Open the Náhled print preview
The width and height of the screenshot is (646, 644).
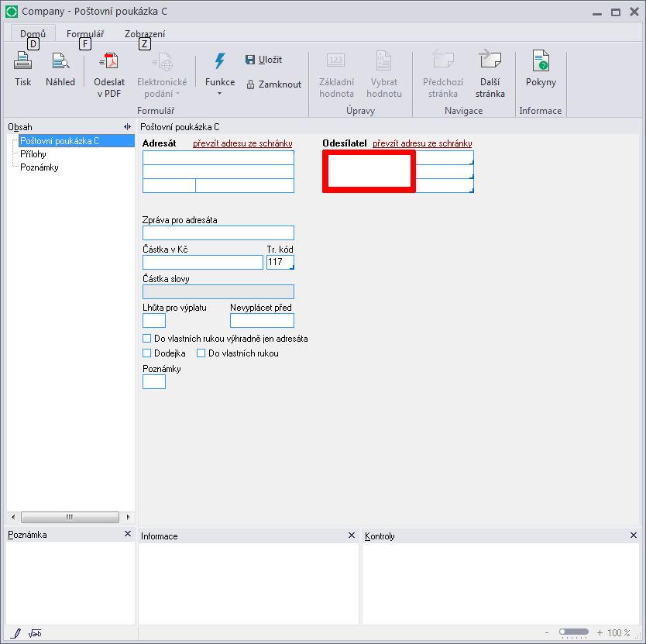[60, 69]
